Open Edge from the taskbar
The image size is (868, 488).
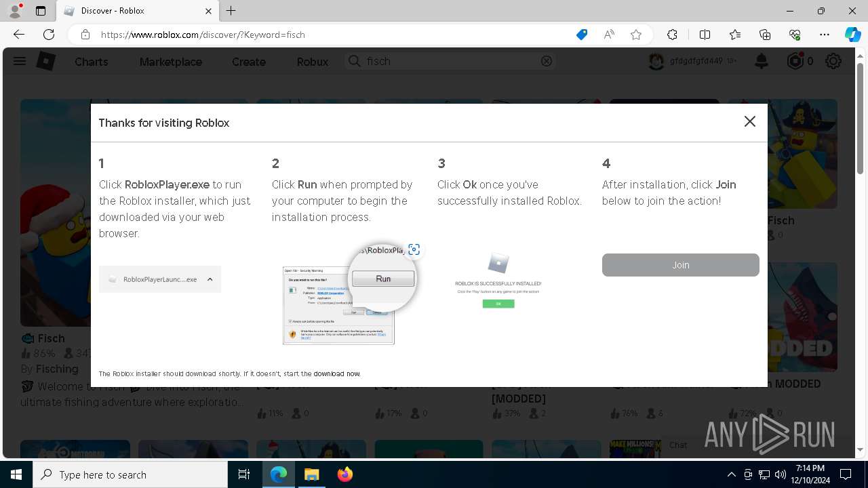point(279,474)
